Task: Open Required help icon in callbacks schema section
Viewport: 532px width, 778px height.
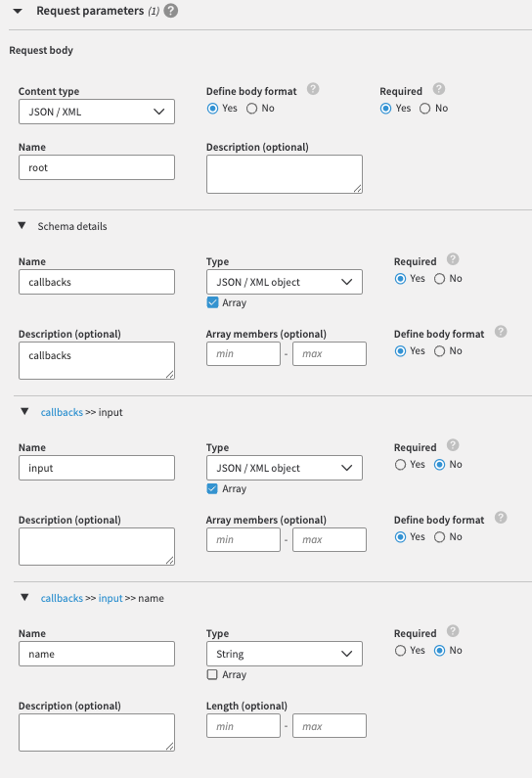Action: pos(453,259)
